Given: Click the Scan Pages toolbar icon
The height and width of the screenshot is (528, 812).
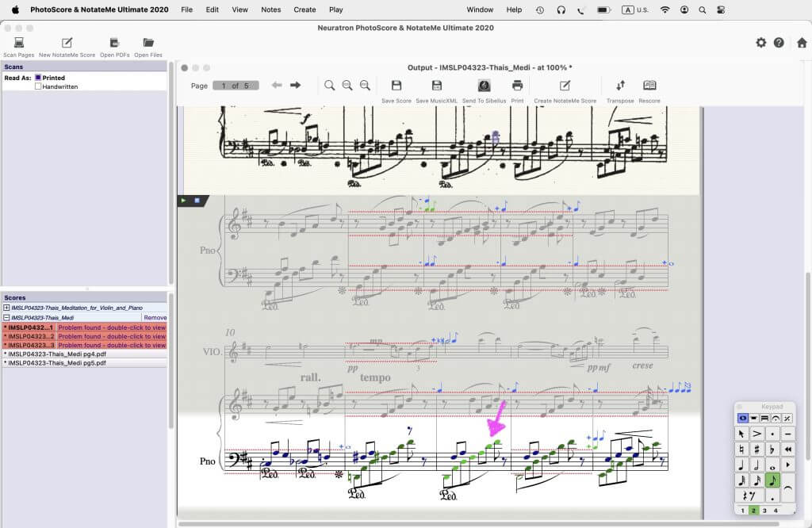Looking at the screenshot, I should [19, 43].
